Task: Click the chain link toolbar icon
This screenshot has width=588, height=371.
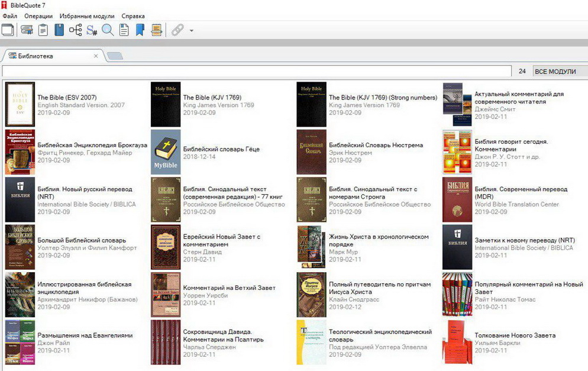Action: tap(177, 30)
